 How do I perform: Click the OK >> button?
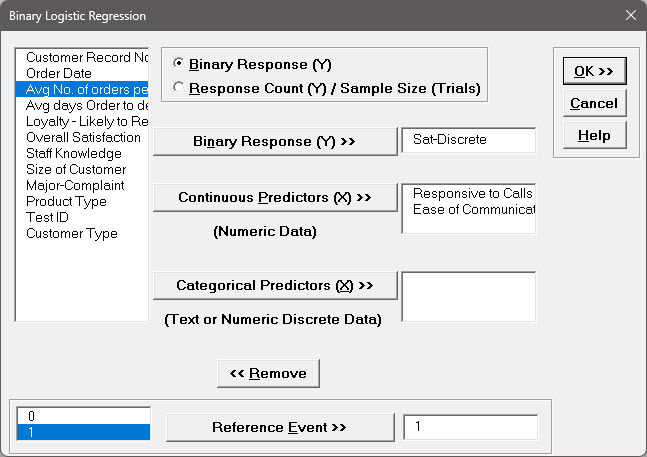(x=594, y=70)
